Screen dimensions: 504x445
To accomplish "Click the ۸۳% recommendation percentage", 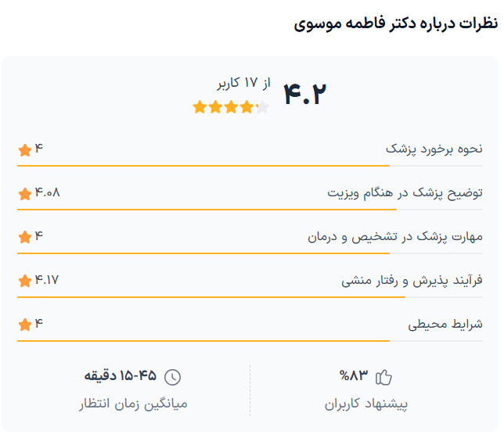I will pos(353,376).
